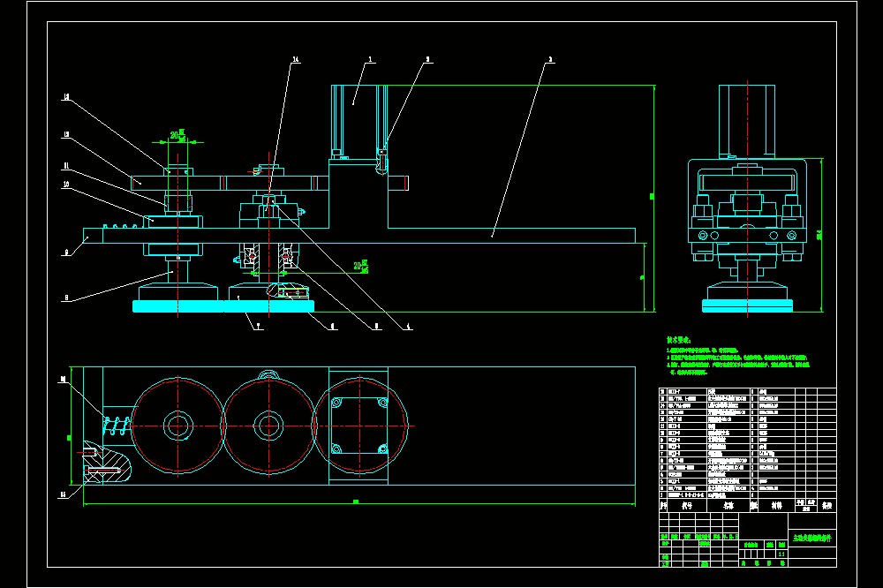Click the 1:1 scale value in title block
Screen dimensions: 883x588
click(x=781, y=554)
